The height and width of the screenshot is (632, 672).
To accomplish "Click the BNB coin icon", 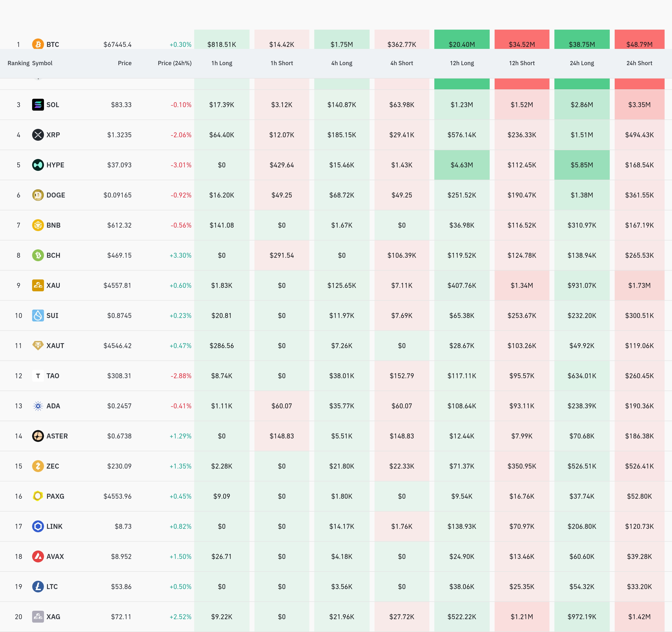I will coord(38,225).
